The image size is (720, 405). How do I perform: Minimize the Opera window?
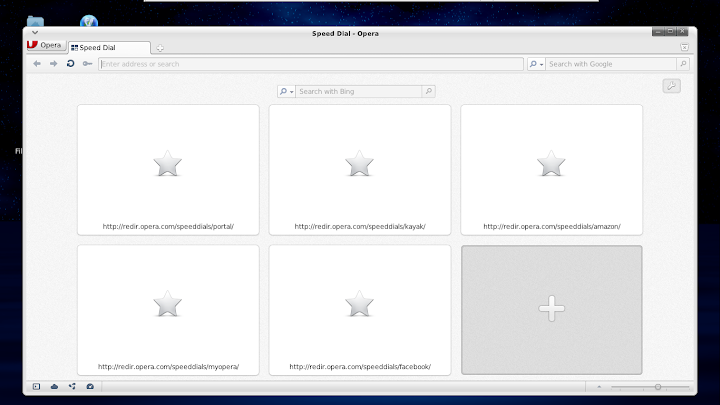tap(658, 31)
